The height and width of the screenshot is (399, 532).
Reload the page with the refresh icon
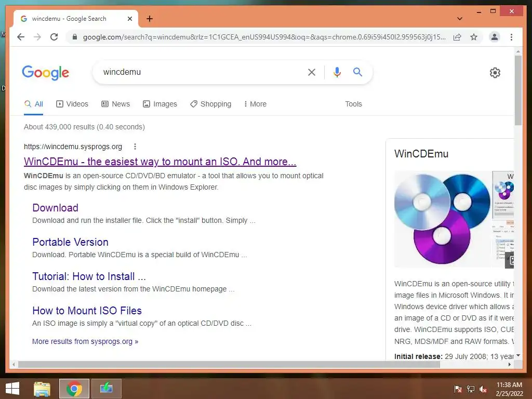click(x=54, y=37)
